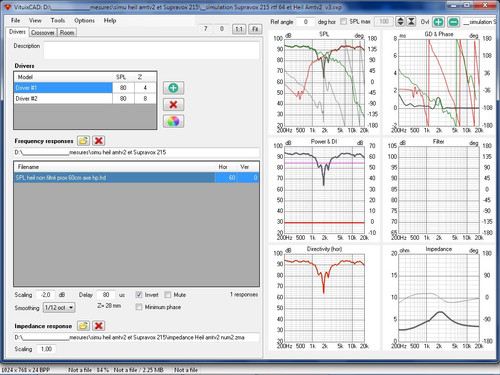
Task: Clear impedance response with red X icon
Action: (x=99, y=326)
